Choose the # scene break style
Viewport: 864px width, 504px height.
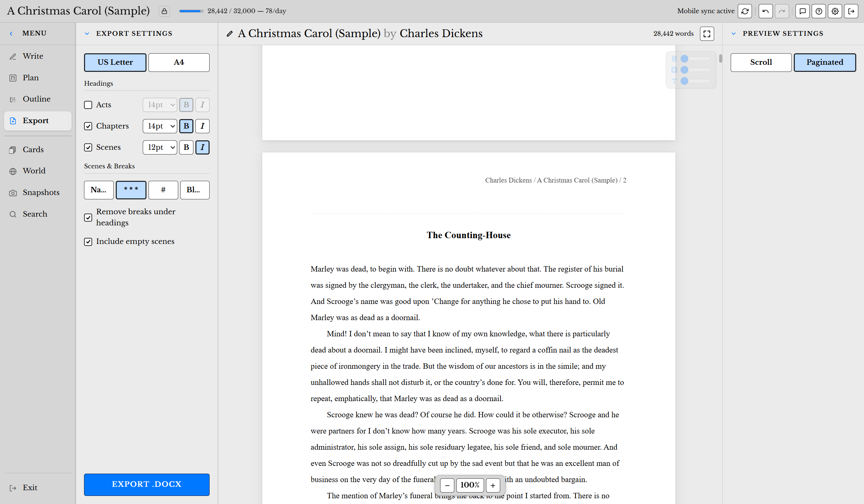tap(163, 190)
